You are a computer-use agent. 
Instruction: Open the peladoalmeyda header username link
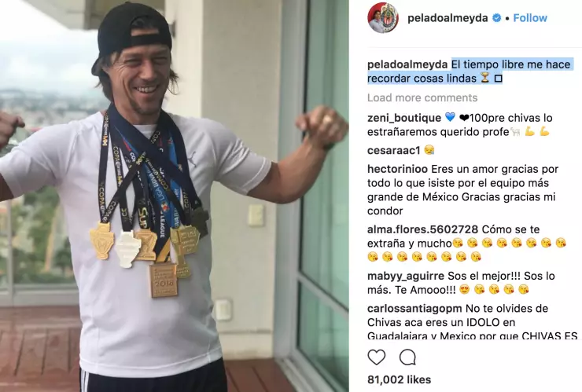click(448, 18)
